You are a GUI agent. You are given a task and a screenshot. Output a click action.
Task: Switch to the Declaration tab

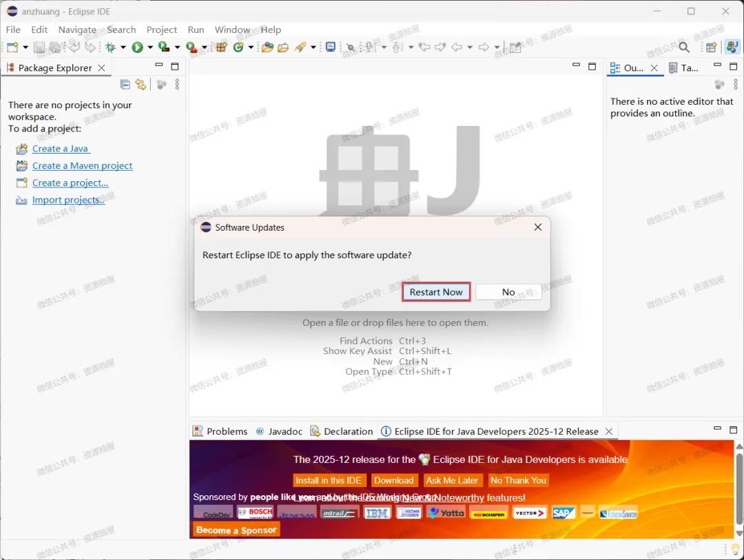coord(342,431)
